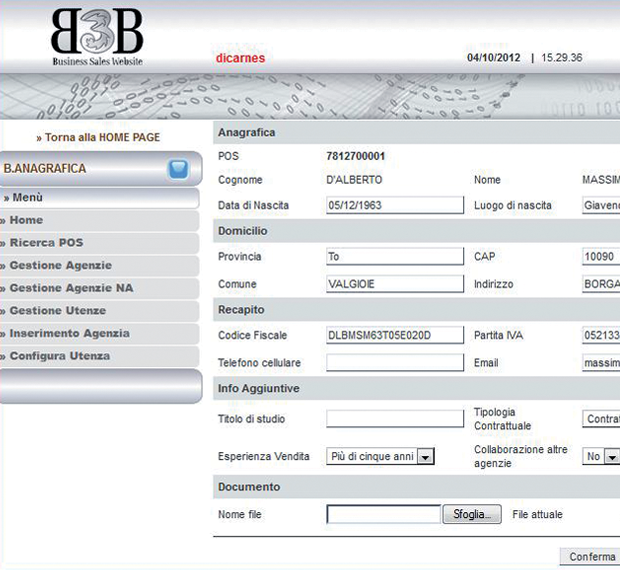Click Configura Utenza menu item
Screen dimensions: 620x570
pyautogui.click(x=59, y=356)
